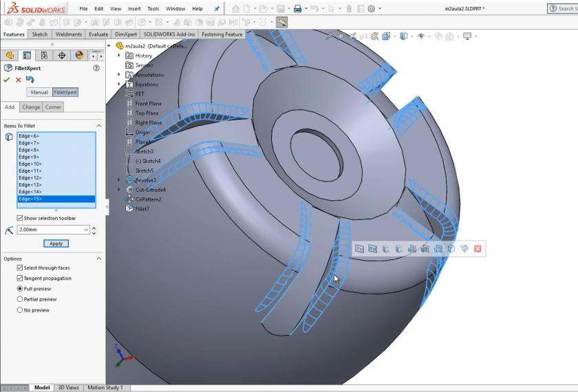Choose the No preview radio option
This screenshot has height=392, width=578.
pyautogui.click(x=21, y=310)
